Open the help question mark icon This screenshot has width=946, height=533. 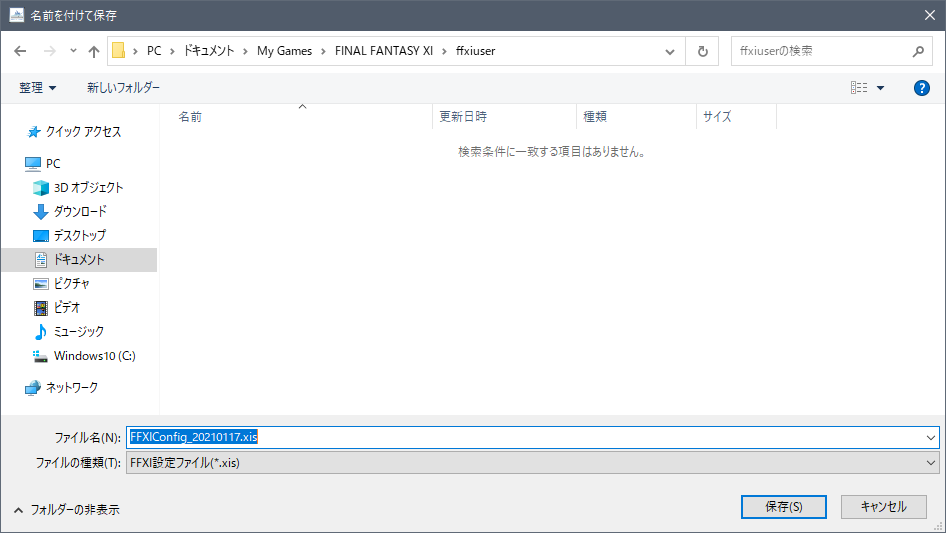point(922,88)
